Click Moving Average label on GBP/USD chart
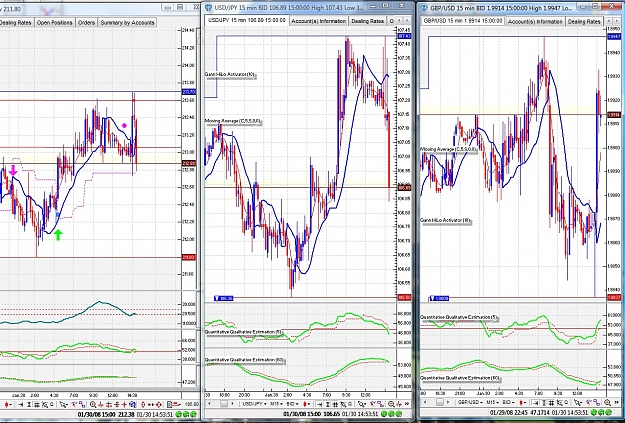This screenshot has width=625, height=423. coord(449,149)
